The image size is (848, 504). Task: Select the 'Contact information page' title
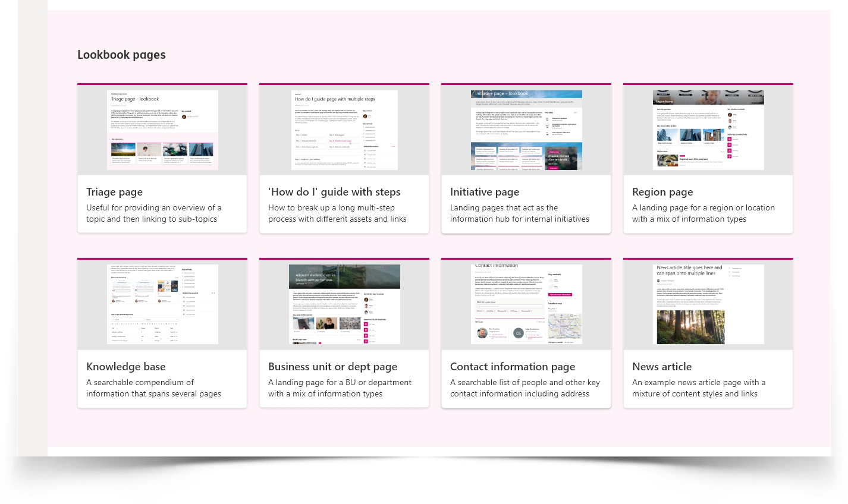[513, 367]
